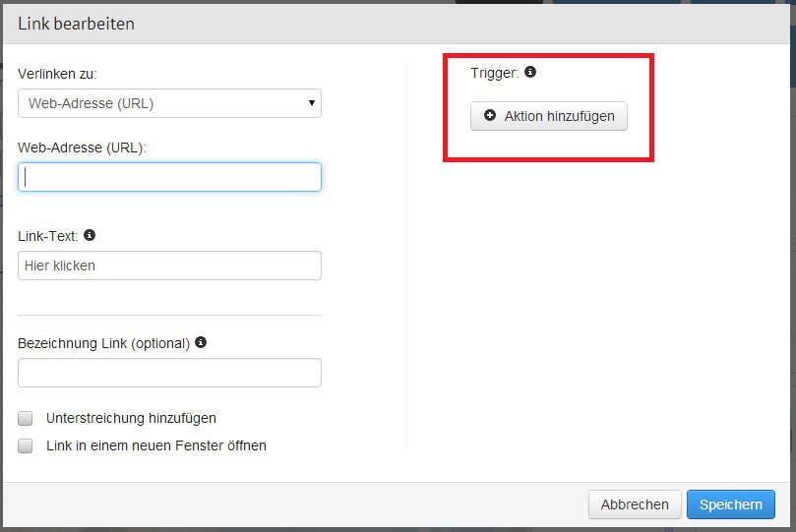Enable the Unterstreichung hinzufügen checkbox
The image size is (796, 532).
point(26,419)
